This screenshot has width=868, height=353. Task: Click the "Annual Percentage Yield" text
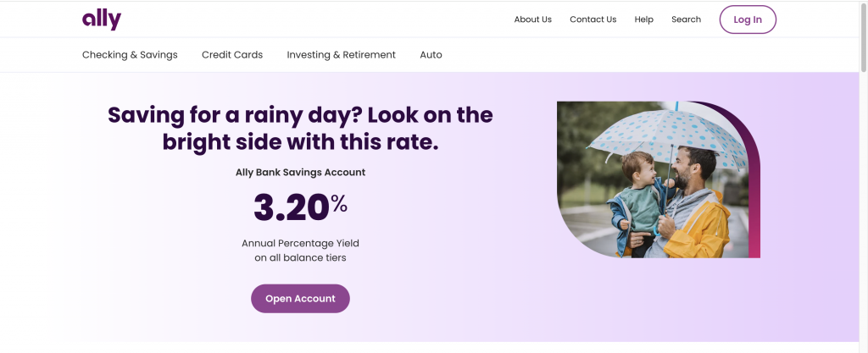(300, 243)
